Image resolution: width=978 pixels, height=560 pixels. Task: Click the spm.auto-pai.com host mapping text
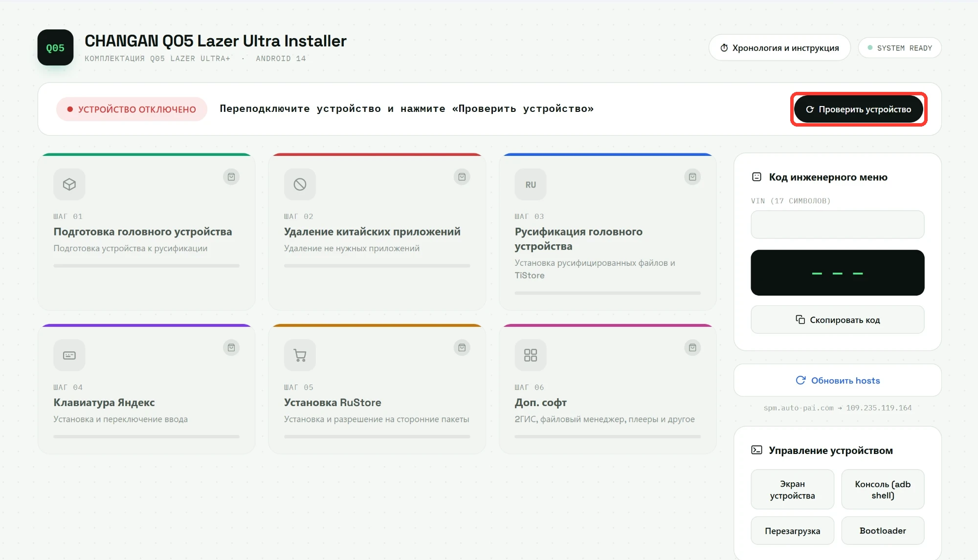838,408
